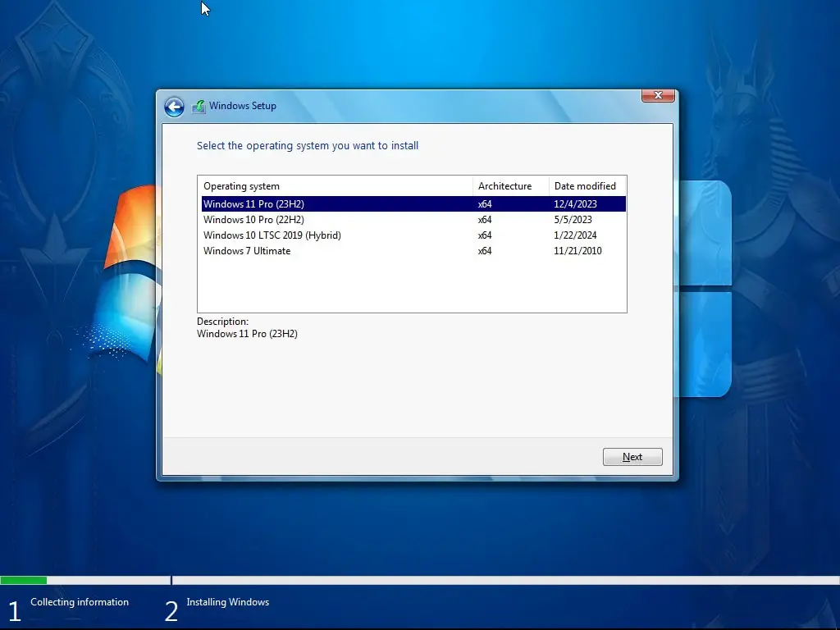This screenshot has height=630, width=840.
Task: Click the 5/5/2023 date cell
Action: (573, 220)
